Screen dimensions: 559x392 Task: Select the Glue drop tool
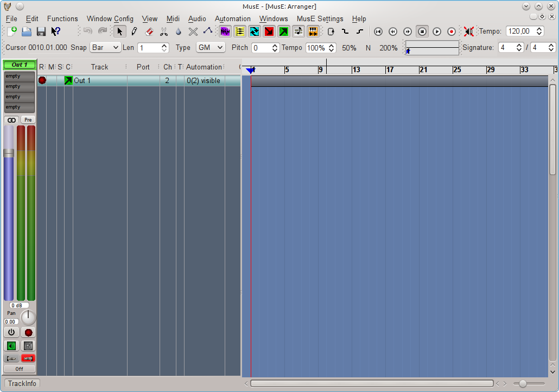pyautogui.click(x=179, y=31)
